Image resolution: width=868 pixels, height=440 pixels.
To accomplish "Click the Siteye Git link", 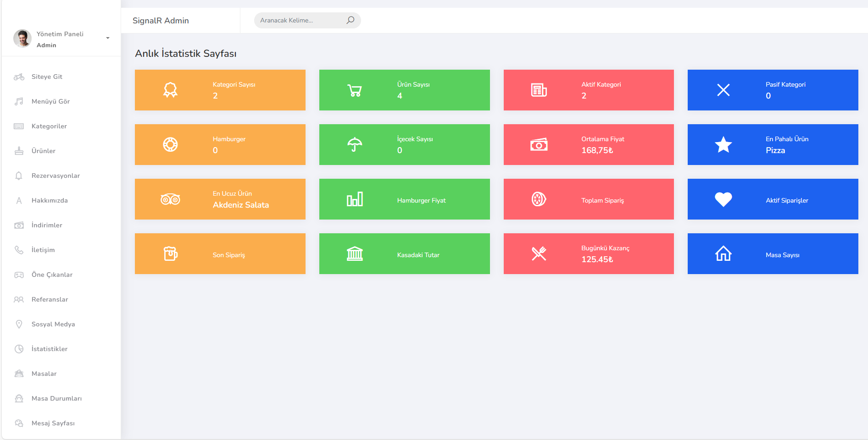I will (x=47, y=77).
